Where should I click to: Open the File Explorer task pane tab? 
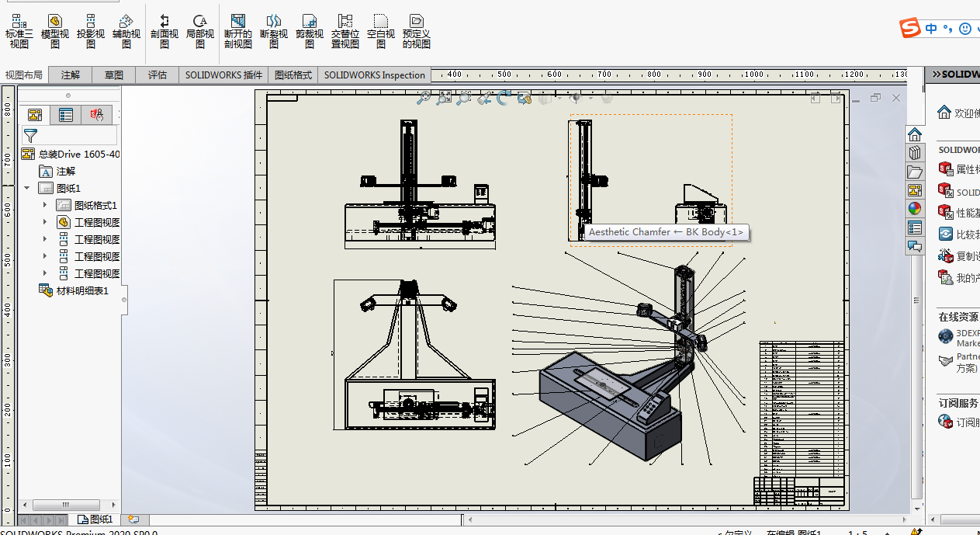(x=915, y=172)
